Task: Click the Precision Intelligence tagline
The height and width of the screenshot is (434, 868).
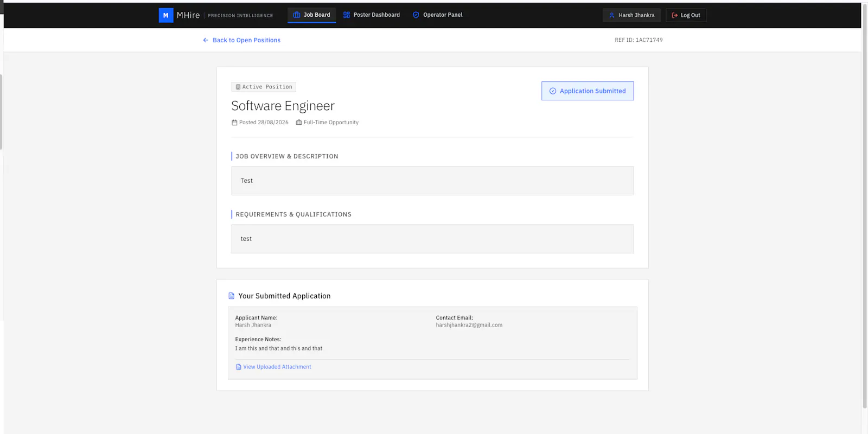Action: click(240, 16)
